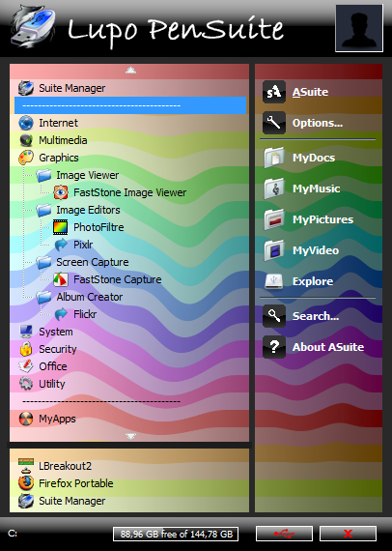Screen dimensions: 392x551
Task: Launch FastStone Capture icon
Action: [61, 279]
